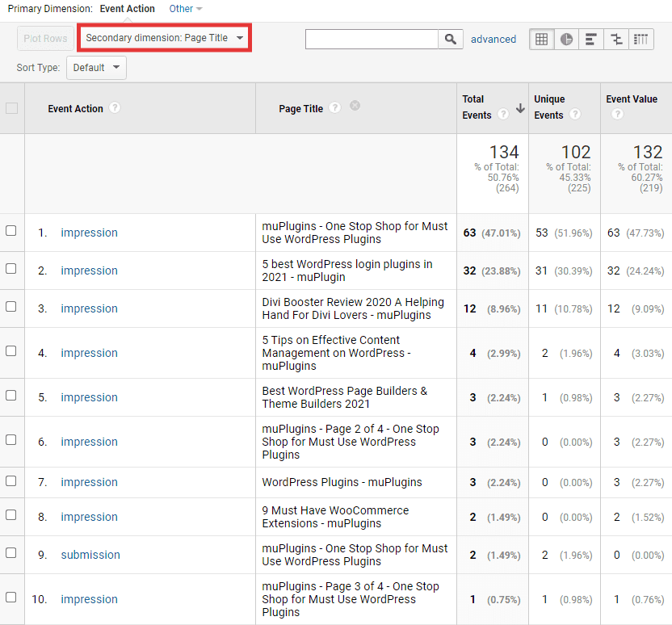Open help for Unique Events column

tap(575, 115)
